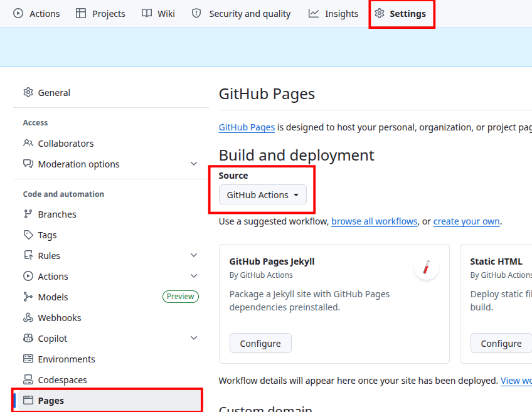Click the Webhooks icon
Viewport: 532px width, 412px height.
click(x=28, y=318)
